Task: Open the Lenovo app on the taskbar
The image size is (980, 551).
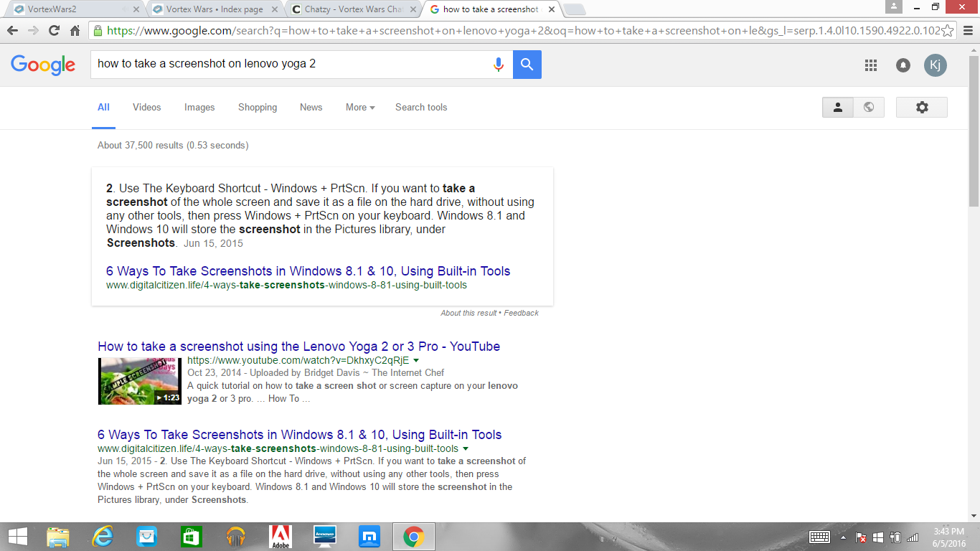Action: click(x=325, y=537)
